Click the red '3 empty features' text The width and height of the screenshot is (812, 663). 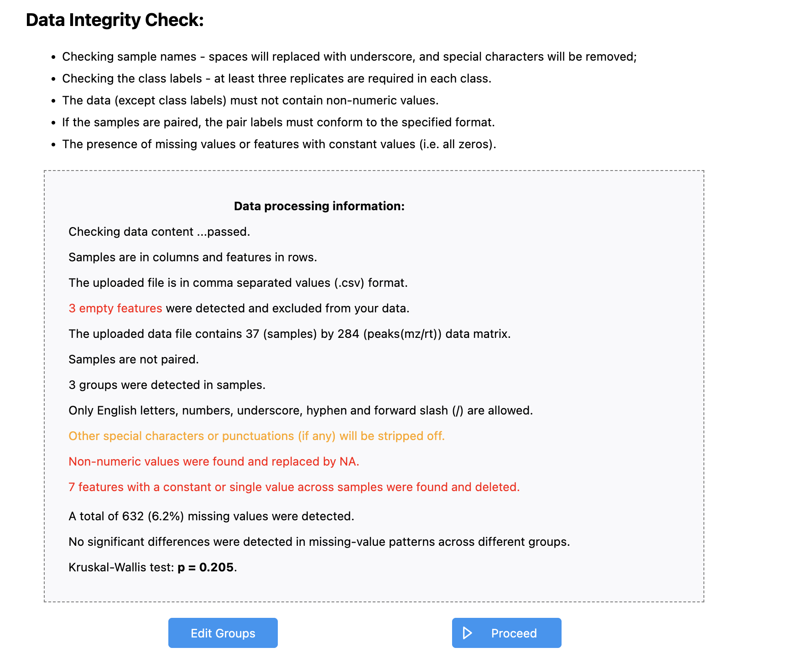(115, 308)
